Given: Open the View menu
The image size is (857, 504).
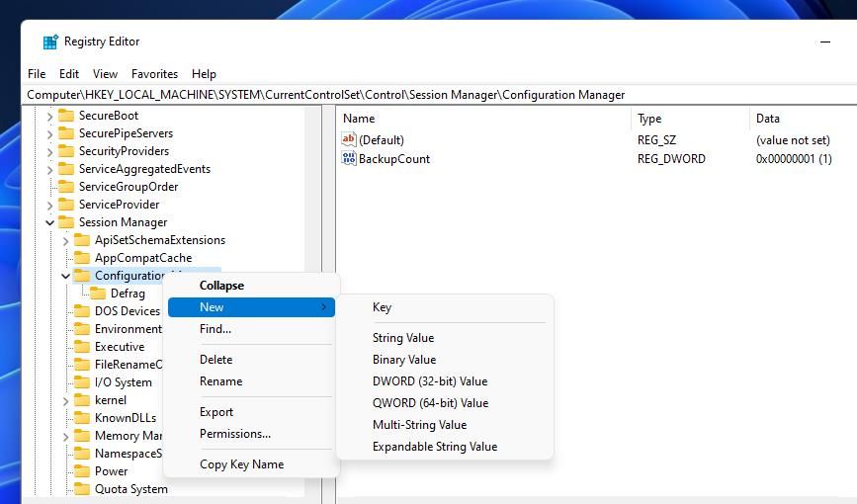Looking at the screenshot, I should [105, 74].
